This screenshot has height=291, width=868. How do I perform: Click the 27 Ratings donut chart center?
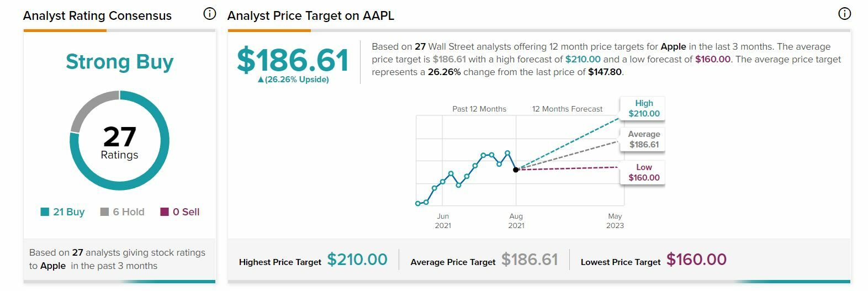click(119, 142)
